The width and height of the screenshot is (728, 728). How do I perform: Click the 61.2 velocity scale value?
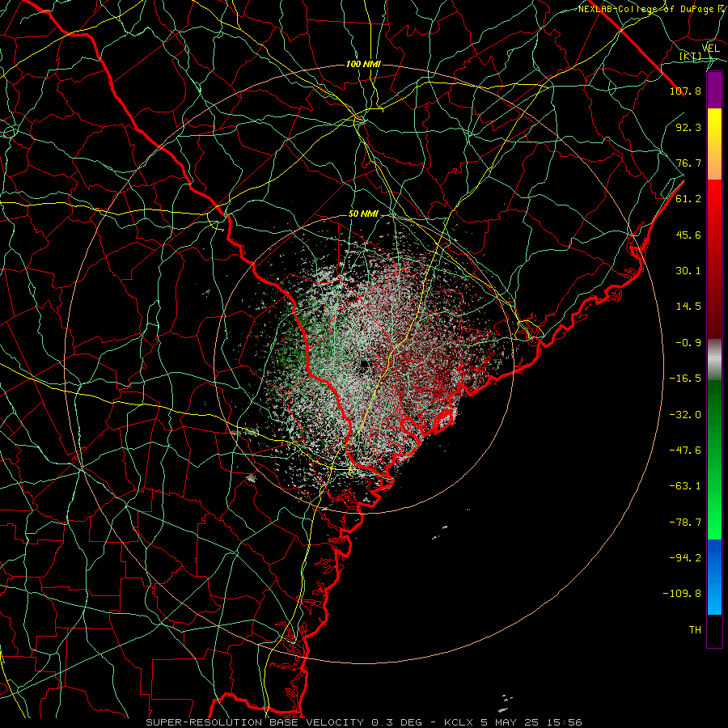pyautogui.click(x=688, y=199)
